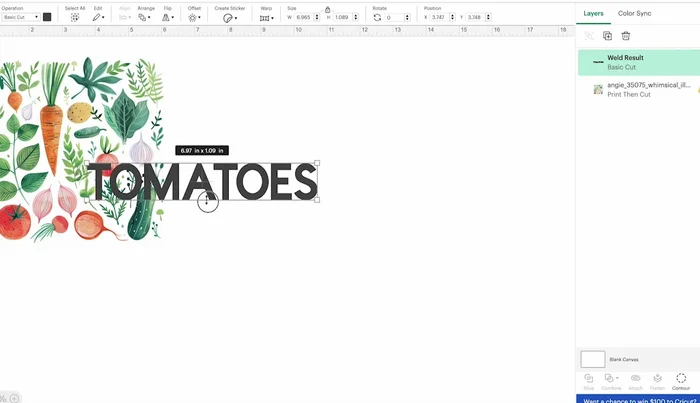Click the Position Y field

click(x=475, y=17)
